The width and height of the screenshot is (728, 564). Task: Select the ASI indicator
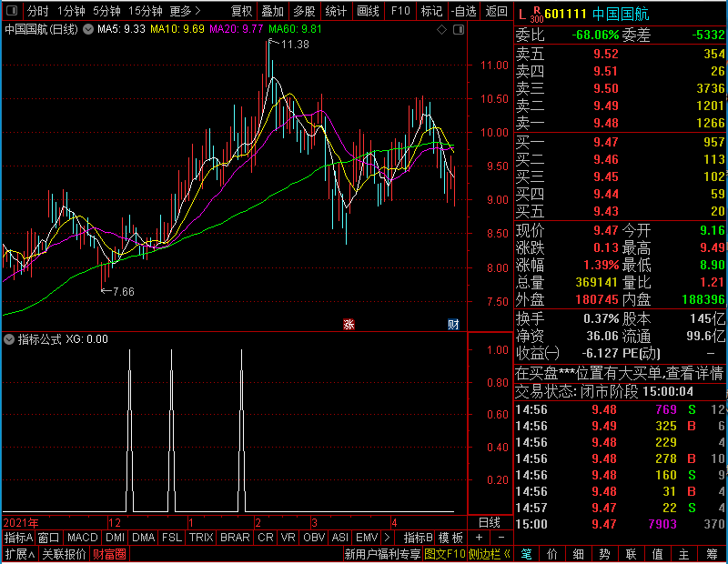tap(339, 538)
